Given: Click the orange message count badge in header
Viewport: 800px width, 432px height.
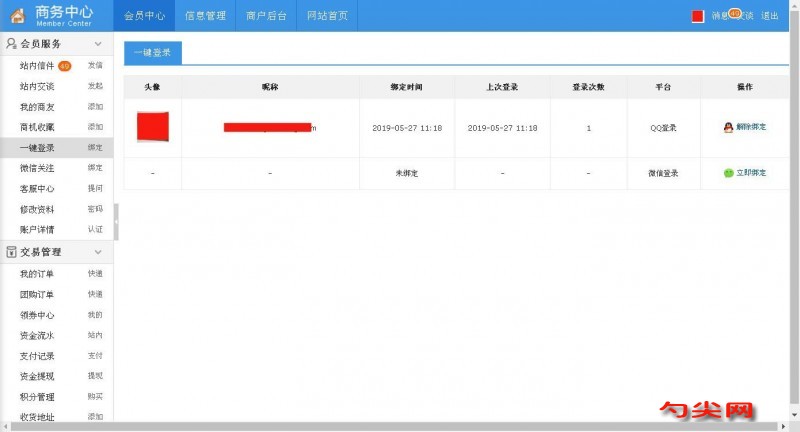Looking at the screenshot, I should pos(735,13).
